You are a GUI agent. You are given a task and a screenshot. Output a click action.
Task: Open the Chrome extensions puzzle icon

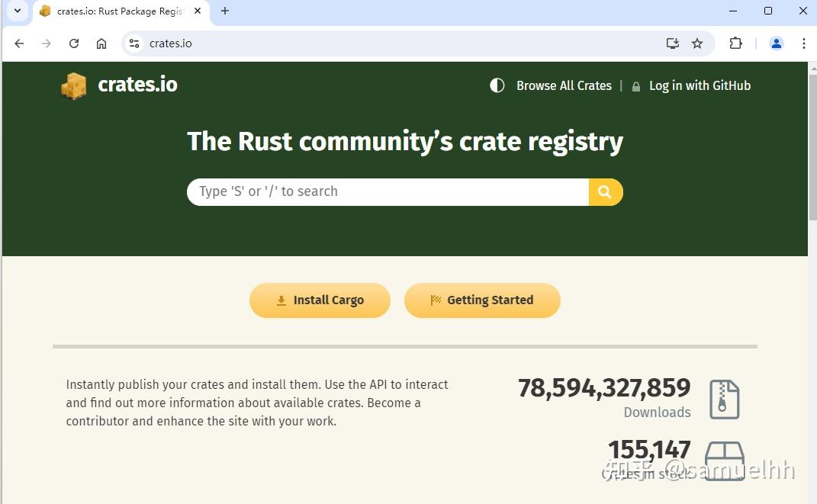735,43
